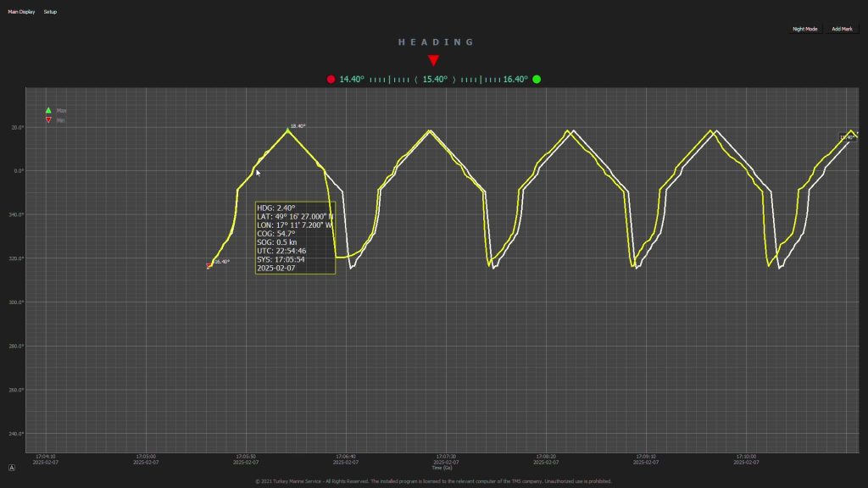Screen dimensions: 868x488
Task: Click the current value label at graph's right edge
Action: (848, 137)
